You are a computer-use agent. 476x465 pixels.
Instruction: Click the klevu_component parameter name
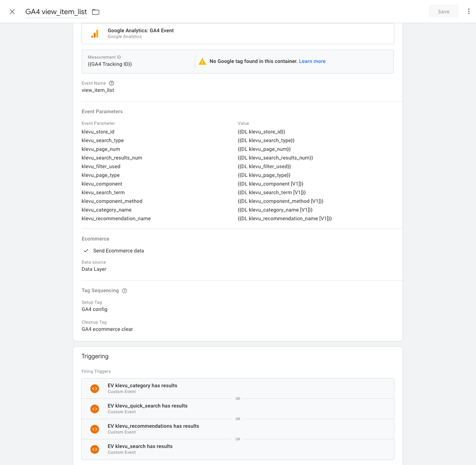click(102, 184)
